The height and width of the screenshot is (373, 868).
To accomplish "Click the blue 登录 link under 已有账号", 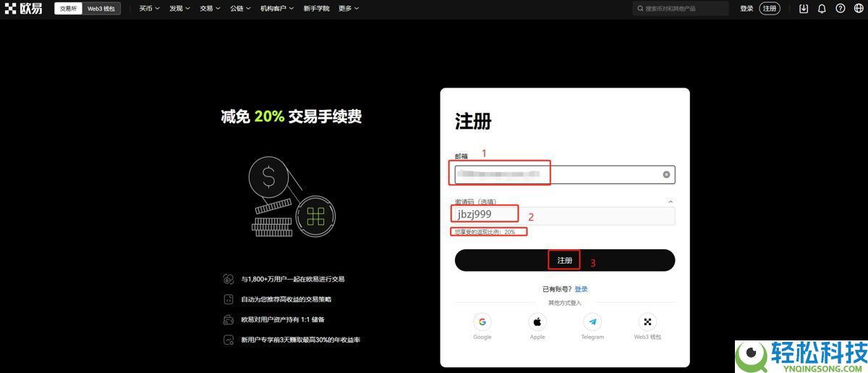I will (x=581, y=289).
